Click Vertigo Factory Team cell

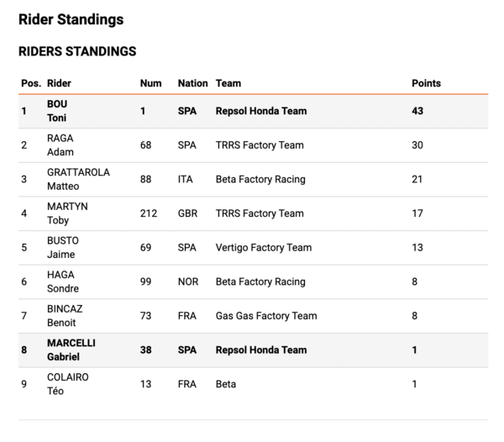[264, 248]
